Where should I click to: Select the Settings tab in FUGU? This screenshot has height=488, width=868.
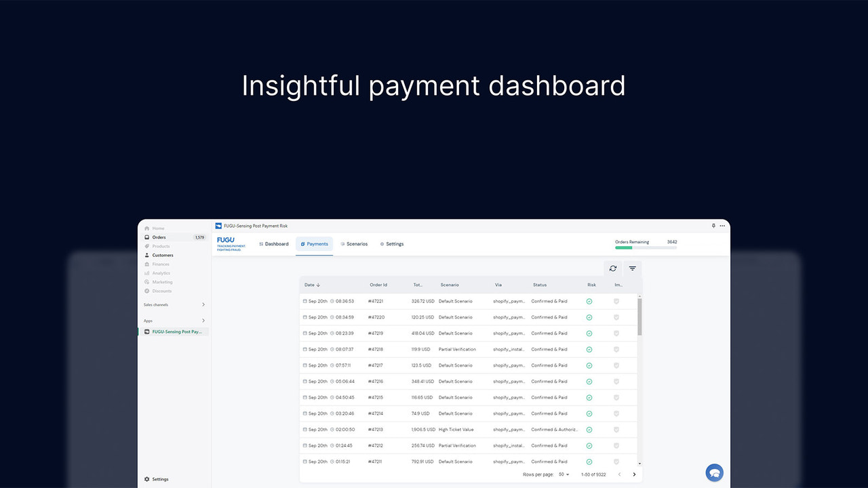click(x=392, y=244)
